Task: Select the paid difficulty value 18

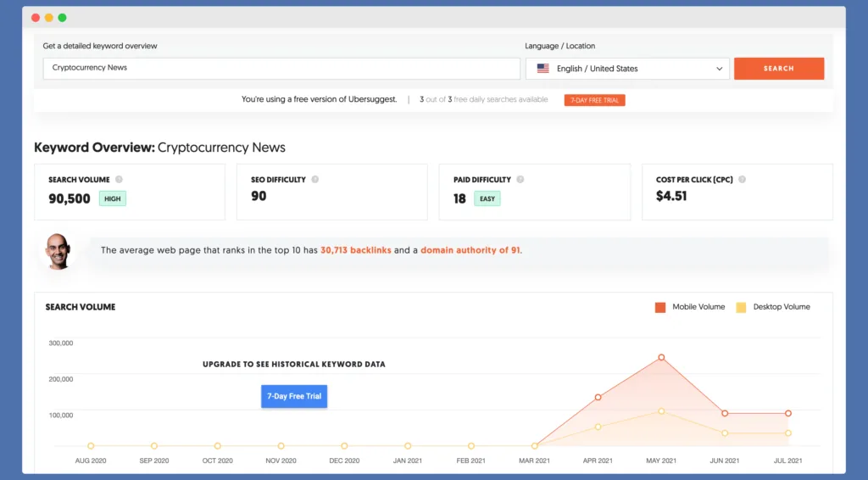Action: pos(459,198)
